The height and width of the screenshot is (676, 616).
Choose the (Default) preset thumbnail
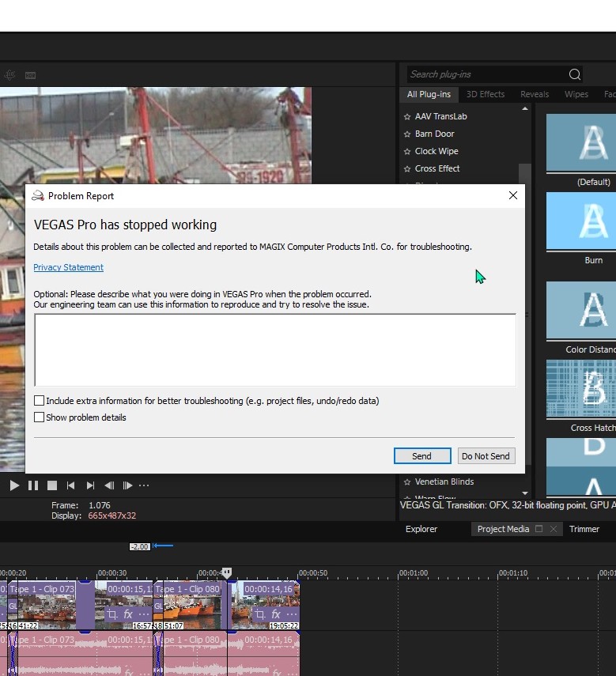click(580, 144)
